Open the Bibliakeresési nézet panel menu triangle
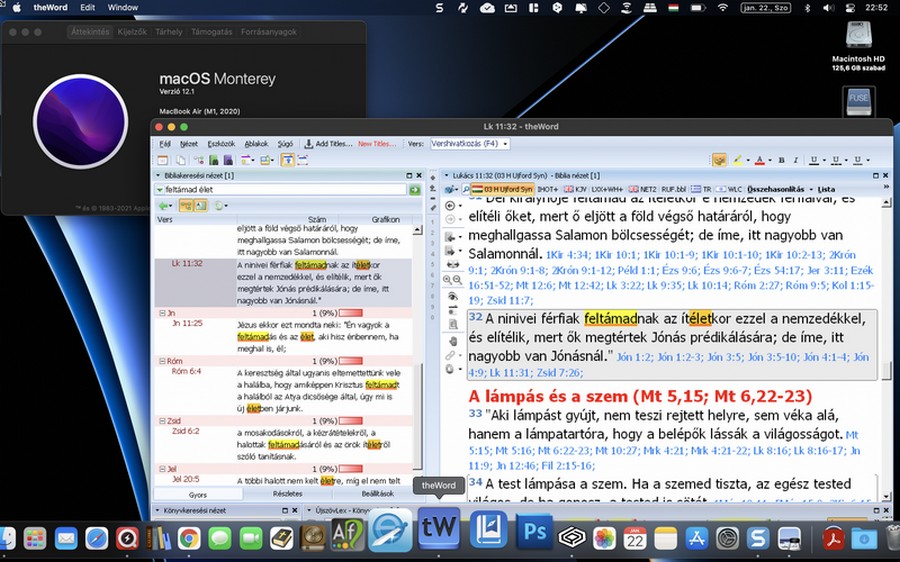The image size is (900, 562). pos(158,176)
